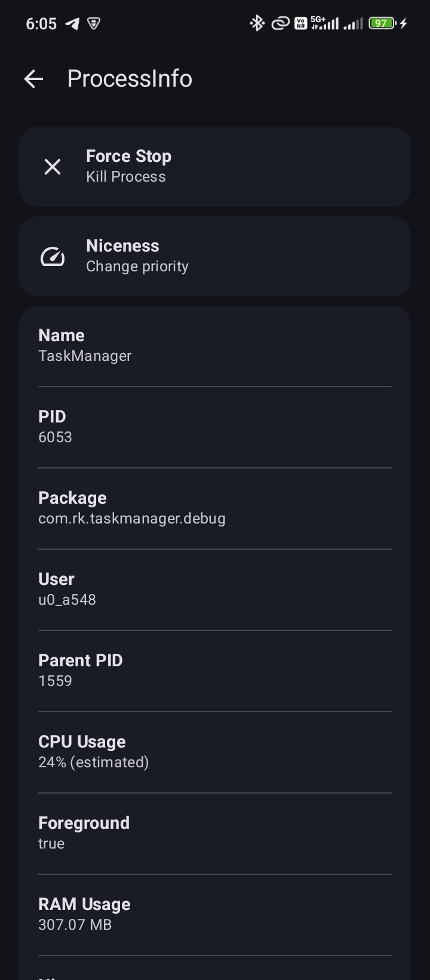Viewport: 430px width, 980px height.
Task: Select the RAM Usage 307.07 MB row
Action: tap(215, 915)
